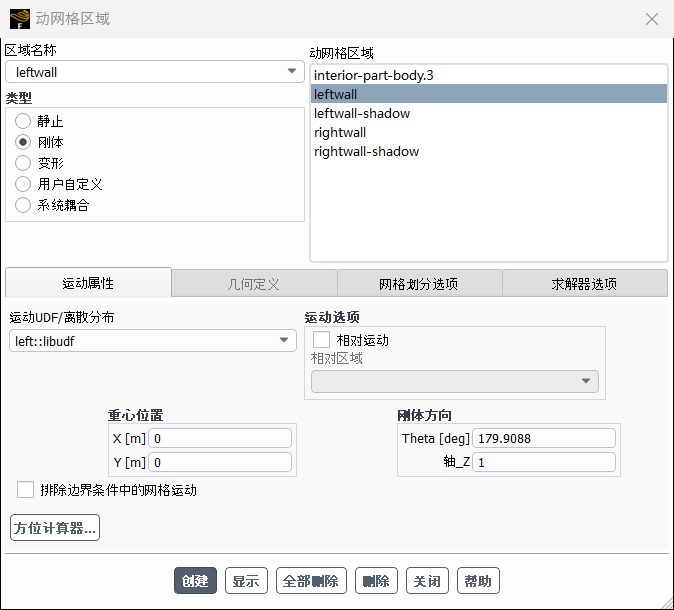Click the 重心位置 X [m] input field

[x=220, y=438]
